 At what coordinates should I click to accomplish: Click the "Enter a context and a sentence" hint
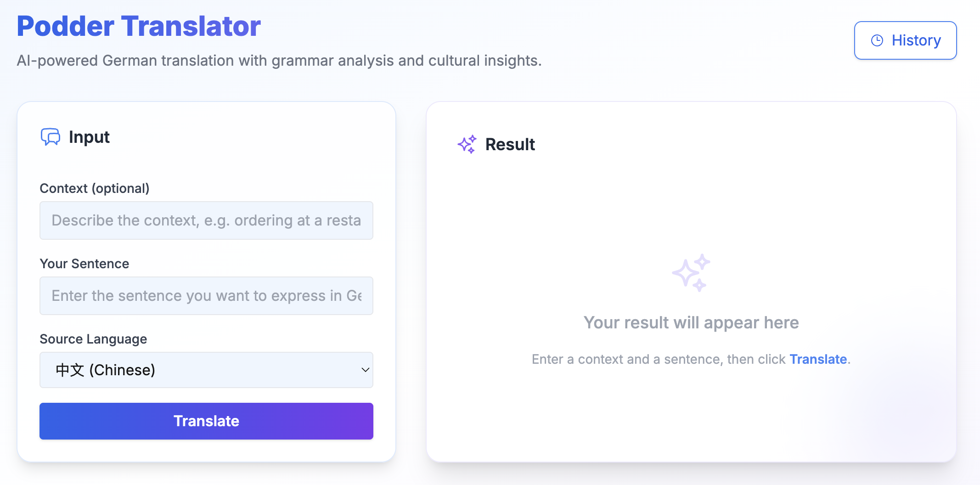[x=659, y=359]
